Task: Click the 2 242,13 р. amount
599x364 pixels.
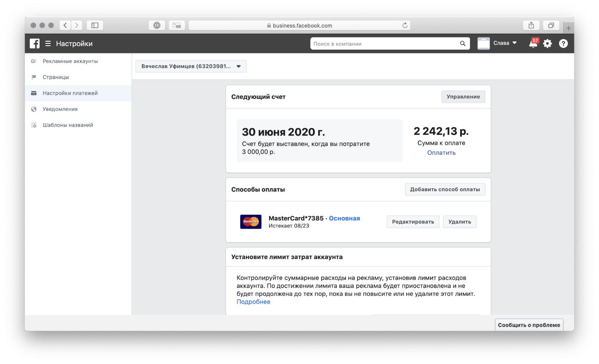Action: coord(441,131)
